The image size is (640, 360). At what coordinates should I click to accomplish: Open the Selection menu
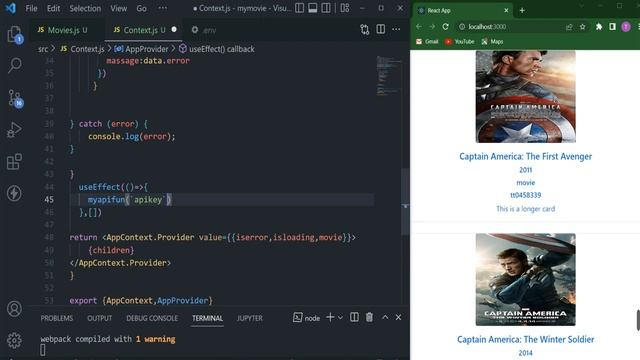pyautogui.click(x=85, y=8)
